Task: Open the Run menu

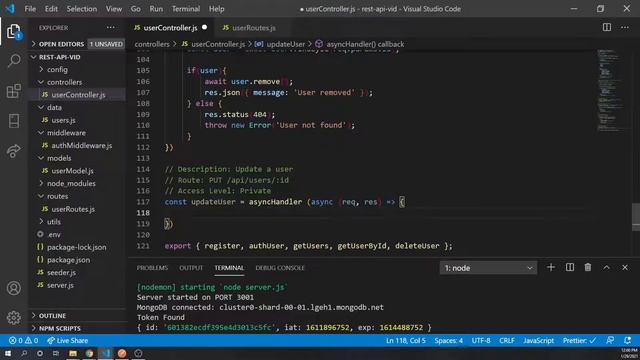Action: click(156, 9)
